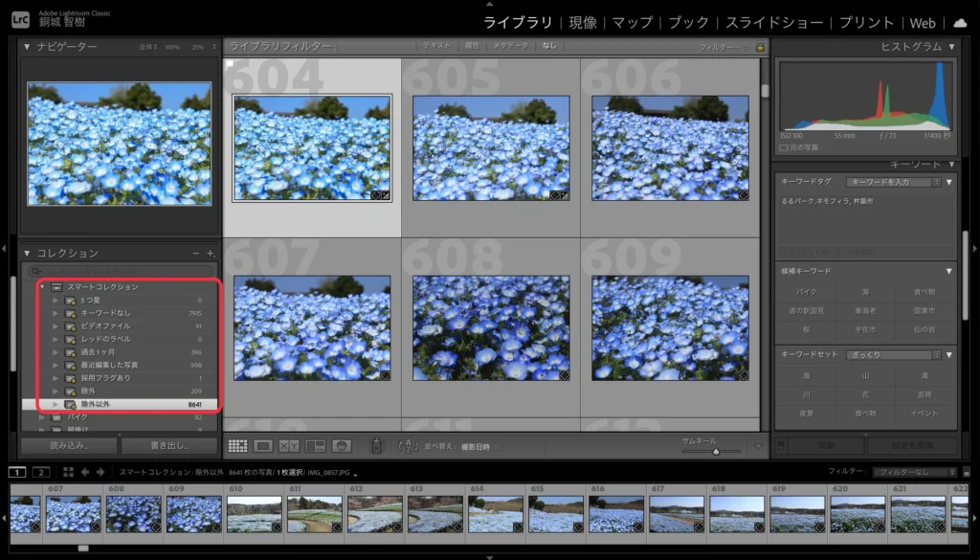Toggle the library filter lock icon
This screenshot has width=980, height=560.
(x=760, y=46)
